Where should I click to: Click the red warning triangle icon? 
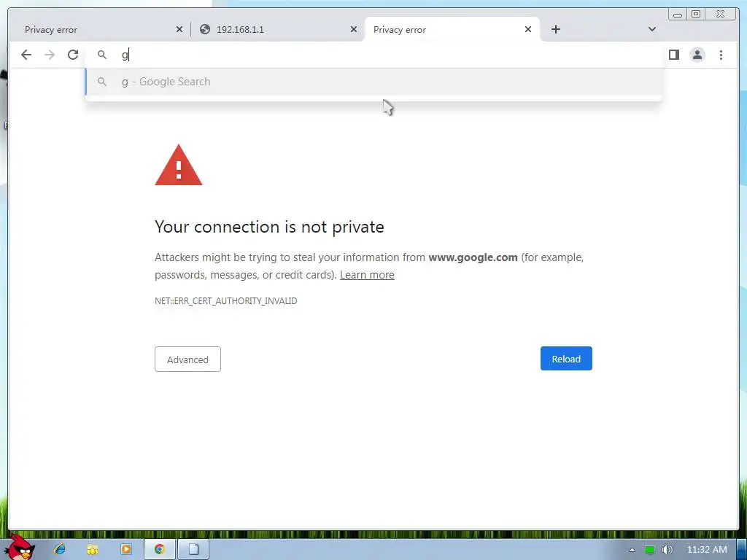coord(179,165)
